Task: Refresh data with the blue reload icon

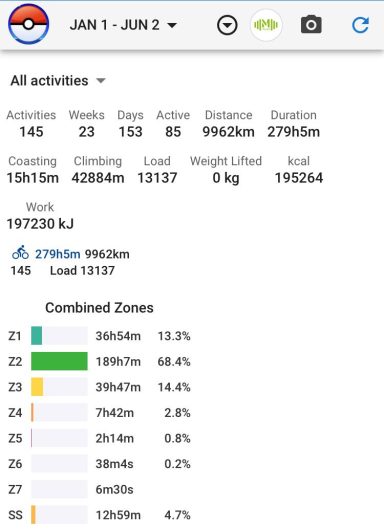Action: tap(360, 25)
